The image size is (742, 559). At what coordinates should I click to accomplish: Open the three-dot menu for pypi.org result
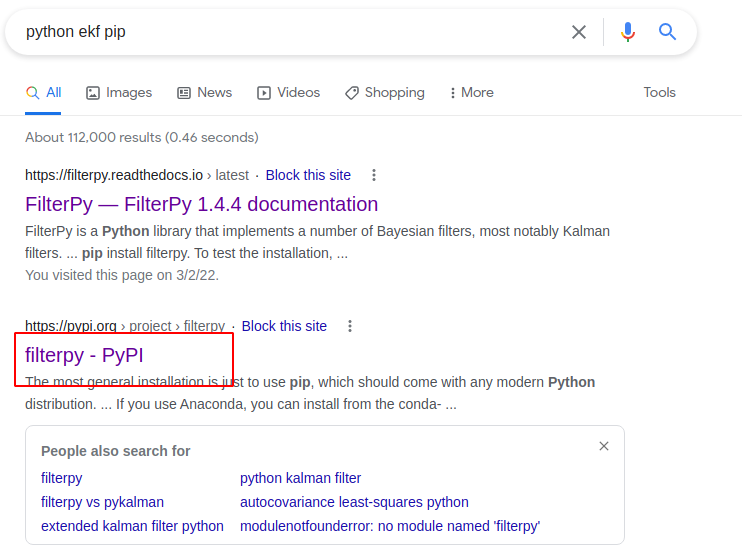(x=350, y=326)
